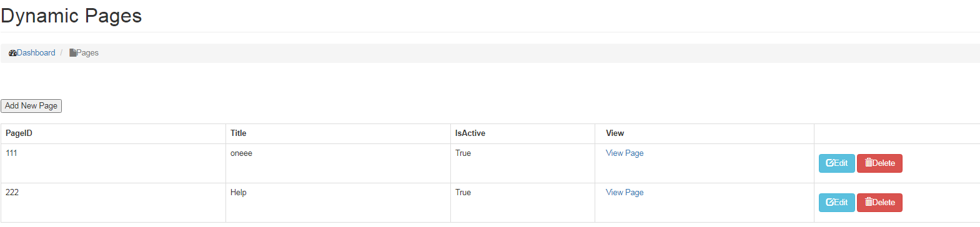Click the PageID column header
The height and width of the screenshot is (227, 980).
(x=19, y=133)
